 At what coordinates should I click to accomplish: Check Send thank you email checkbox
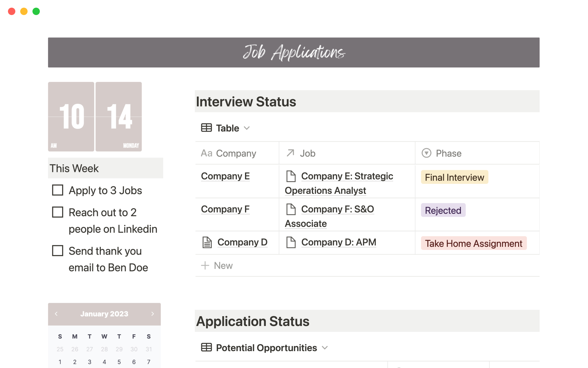[58, 251]
